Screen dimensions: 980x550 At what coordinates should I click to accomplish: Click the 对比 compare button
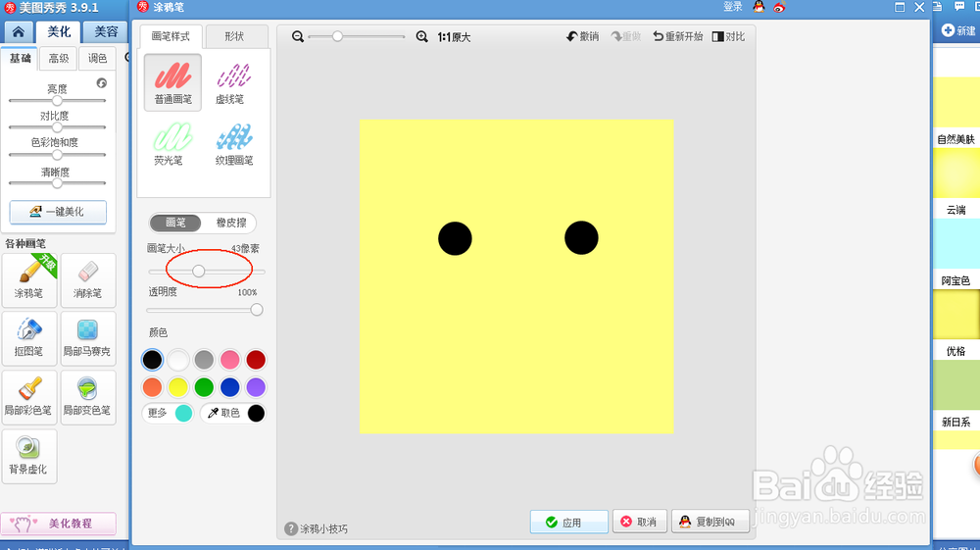tap(728, 37)
